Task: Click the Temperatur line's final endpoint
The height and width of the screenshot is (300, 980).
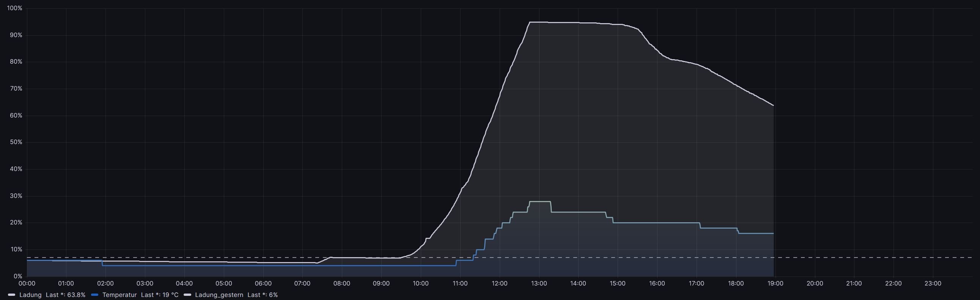Action: (x=773, y=234)
